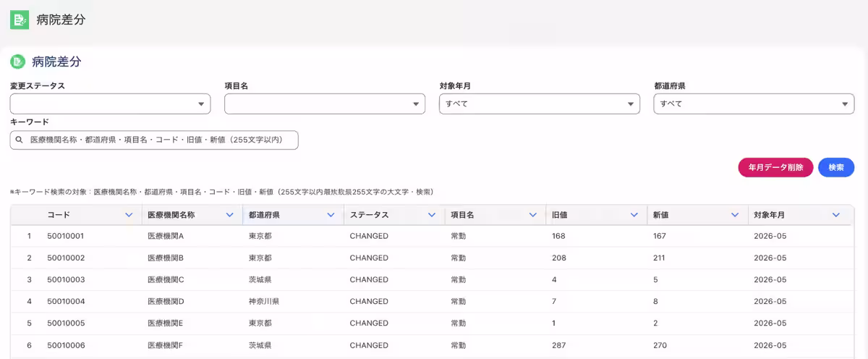Image resolution: width=868 pixels, height=359 pixels.
Task: Click the blue 検索 button
Action: coord(836,167)
